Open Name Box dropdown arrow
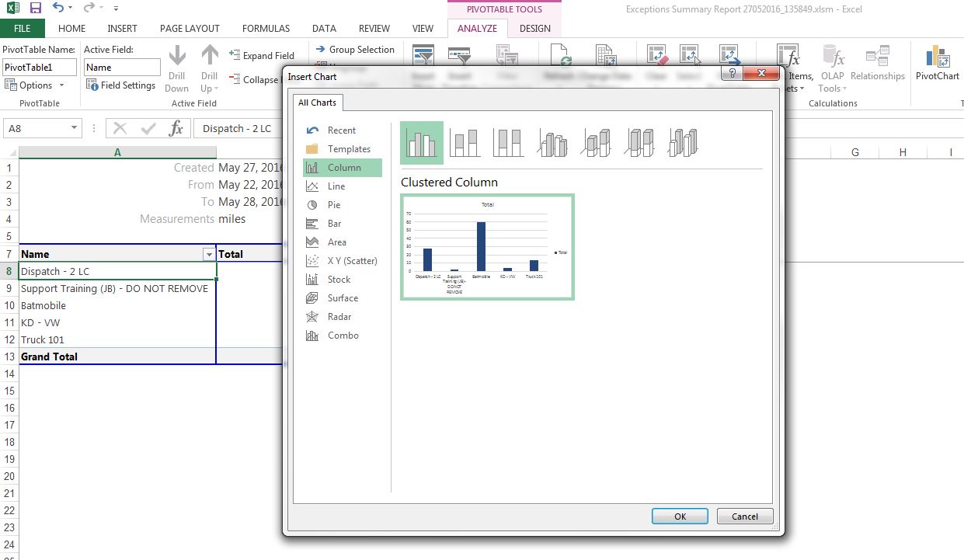964x560 pixels. [x=75, y=129]
